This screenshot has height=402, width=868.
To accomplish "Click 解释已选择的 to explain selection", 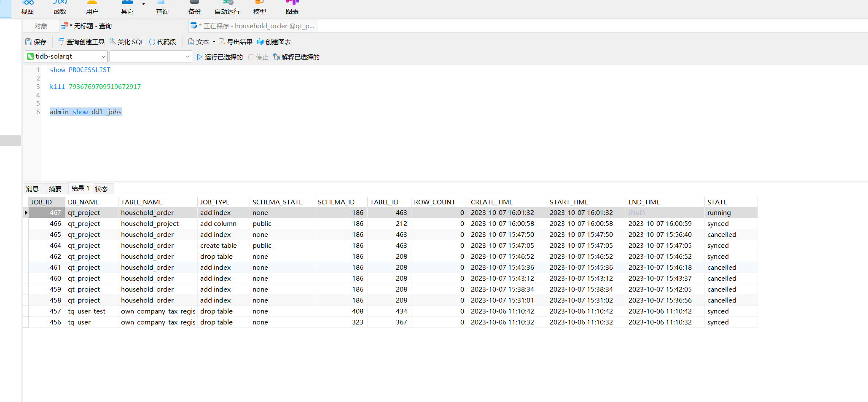I will coord(296,57).
